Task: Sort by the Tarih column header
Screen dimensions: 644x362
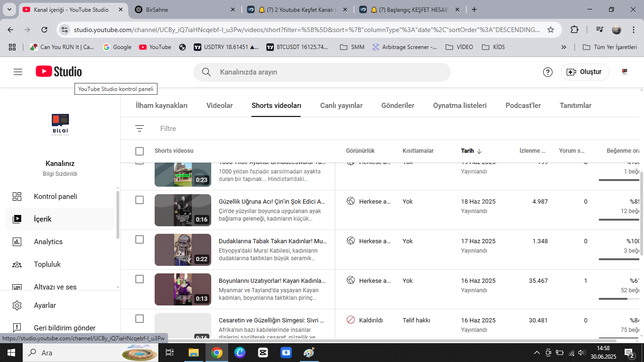Action: tap(471, 151)
